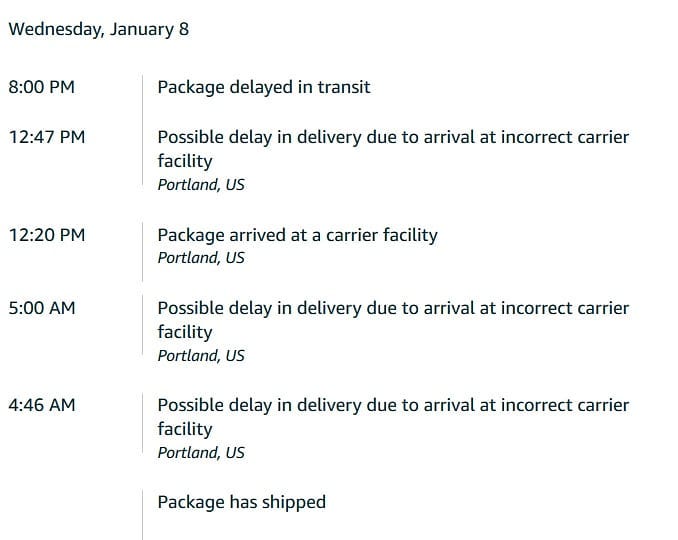Click the 12:47 PM timestamp
This screenshot has height=540, width=678.
(46, 137)
